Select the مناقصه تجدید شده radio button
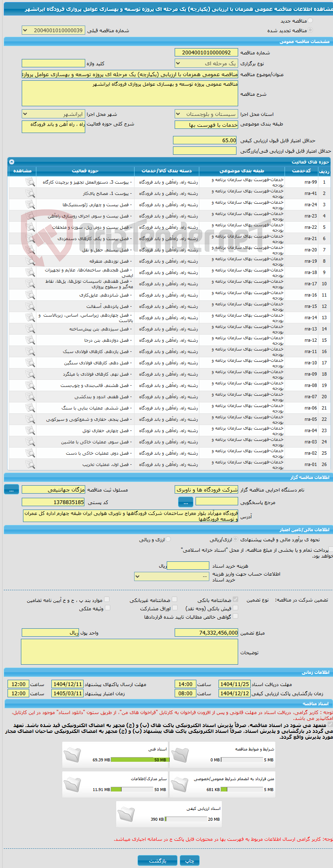The height and width of the screenshot is (868, 333). [310, 30]
